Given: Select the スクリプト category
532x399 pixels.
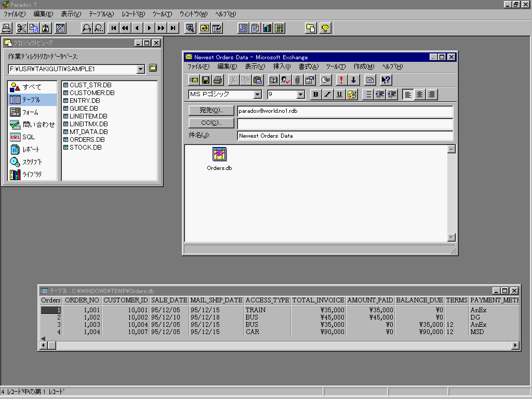Looking at the screenshot, I should [x=32, y=162].
